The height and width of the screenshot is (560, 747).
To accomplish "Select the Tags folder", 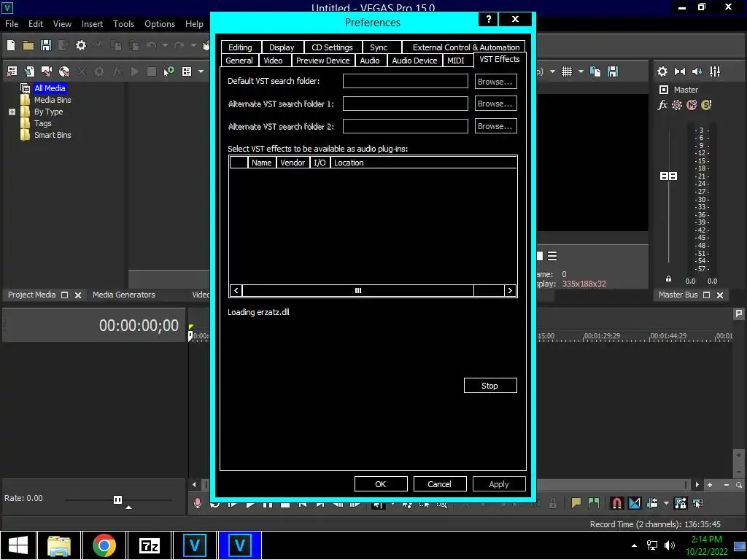I will (x=43, y=123).
